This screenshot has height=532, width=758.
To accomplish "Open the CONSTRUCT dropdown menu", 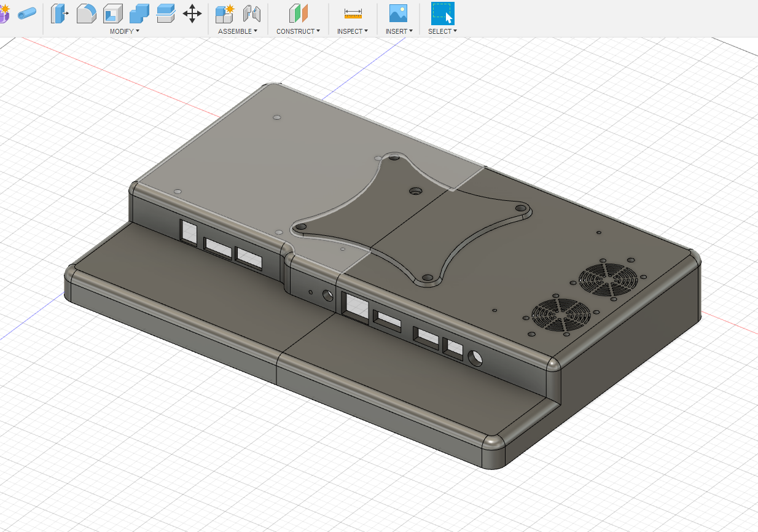I will coord(298,31).
